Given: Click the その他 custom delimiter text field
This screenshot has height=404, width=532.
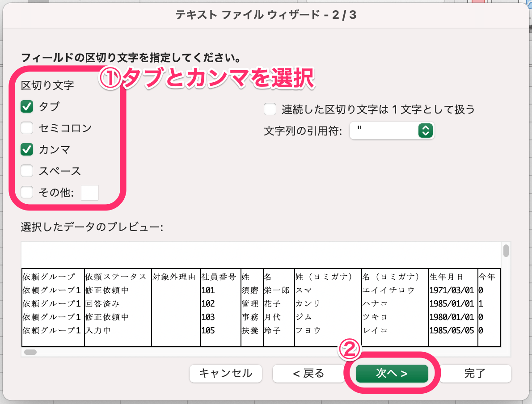Looking at the screenshot, I should (x=90, y=192).
